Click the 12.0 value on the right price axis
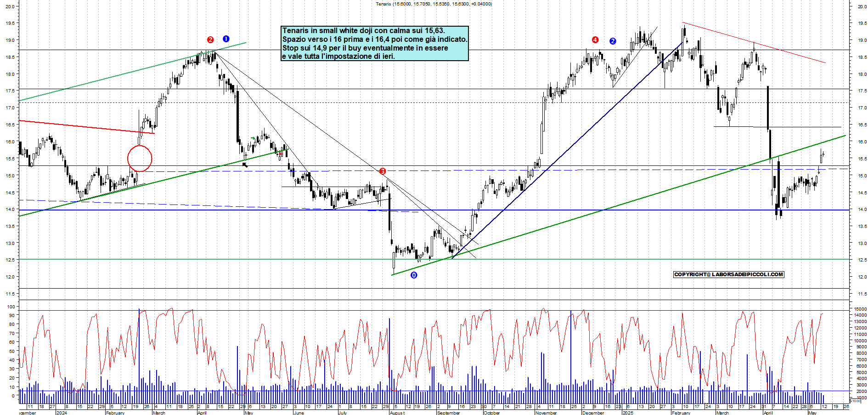 coord(862,277)
